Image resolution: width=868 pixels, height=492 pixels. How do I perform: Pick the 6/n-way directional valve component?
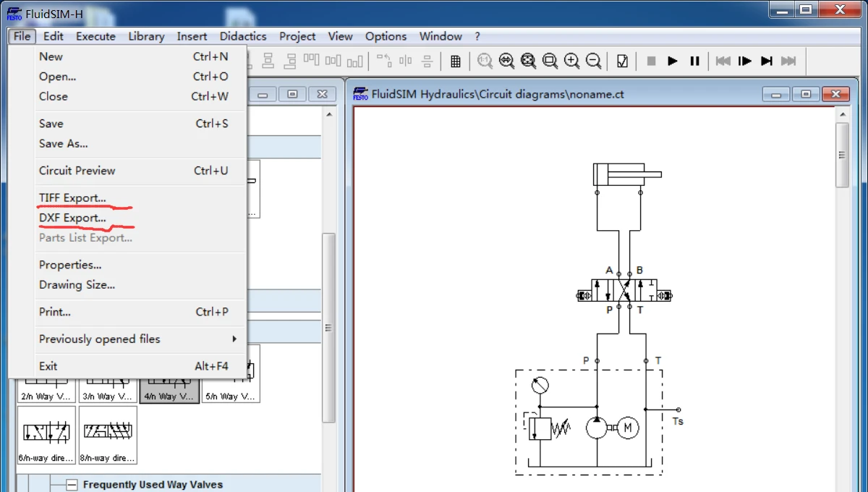coord(46,434)
